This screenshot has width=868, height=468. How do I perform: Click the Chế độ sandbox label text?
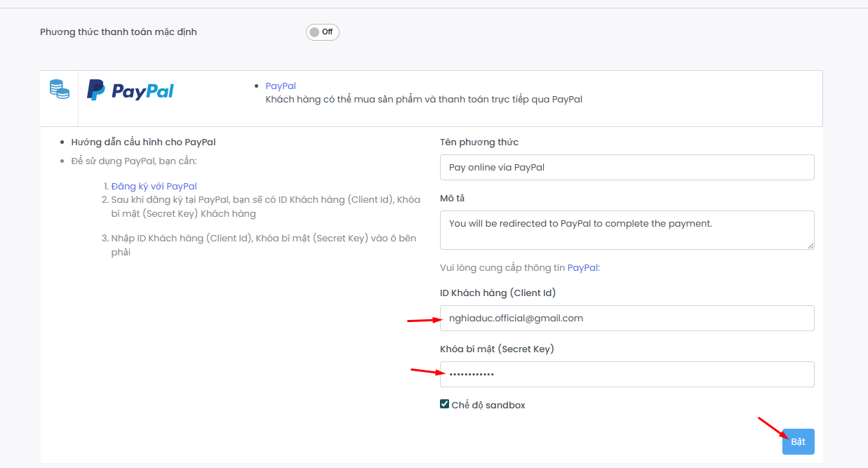click(488, 405)
